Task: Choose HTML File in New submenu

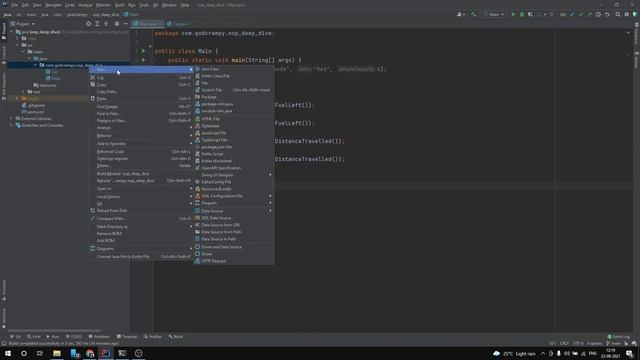Action: click(233, 119)
